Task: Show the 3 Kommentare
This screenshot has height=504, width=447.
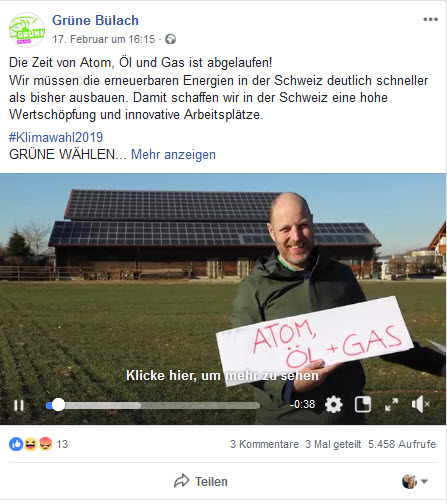Action: point(264,444)
